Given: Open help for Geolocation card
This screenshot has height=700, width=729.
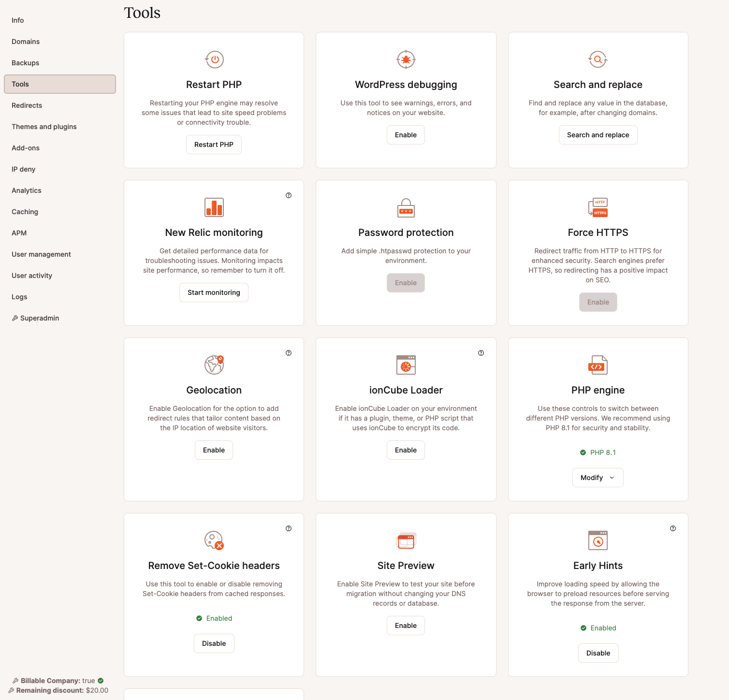Looking at the screenshot, I should click(289, 353).
